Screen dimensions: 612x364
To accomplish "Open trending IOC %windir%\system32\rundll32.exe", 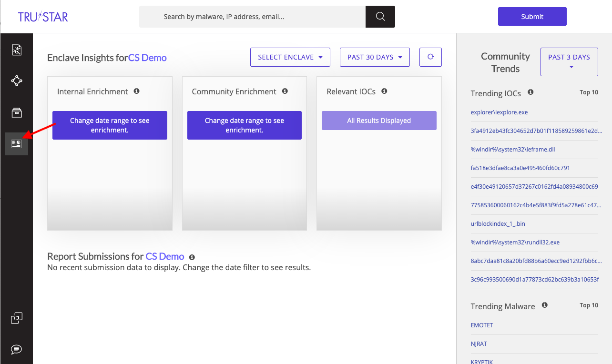I will click(x=515, y=242).
